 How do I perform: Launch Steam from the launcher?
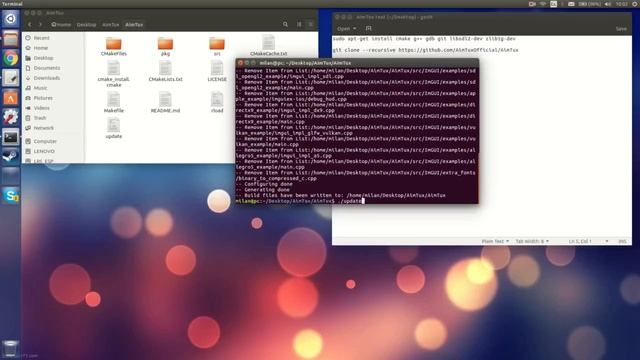pos(10,157)
